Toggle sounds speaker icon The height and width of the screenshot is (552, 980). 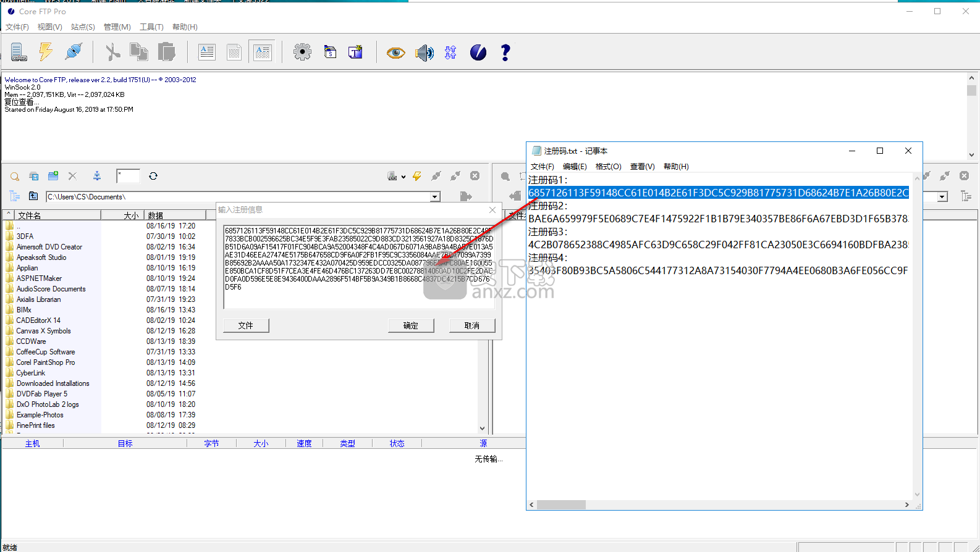425,52
